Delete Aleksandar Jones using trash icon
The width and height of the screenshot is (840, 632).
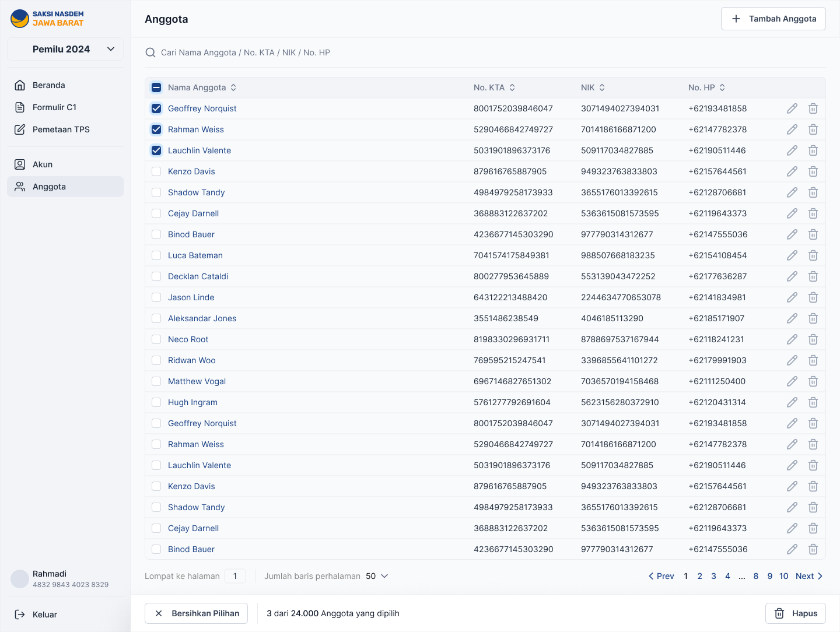[x=813, y=318]
